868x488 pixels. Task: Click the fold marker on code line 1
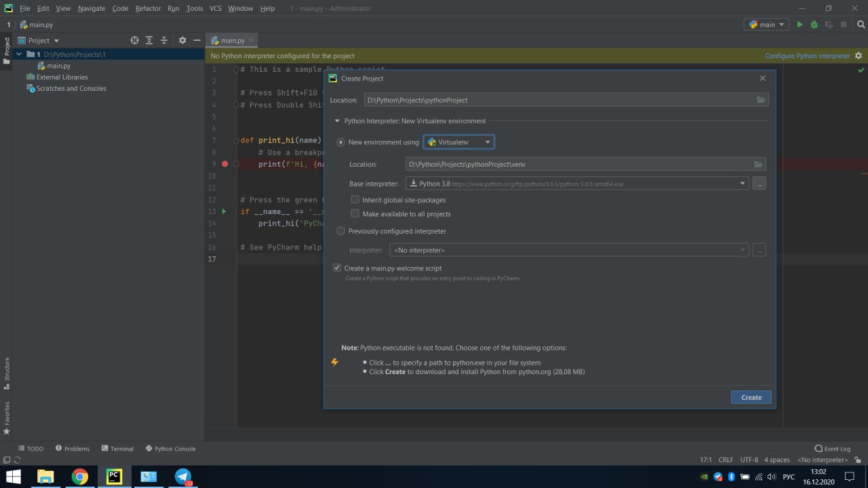pyautogui.click(x=236, y=70)
